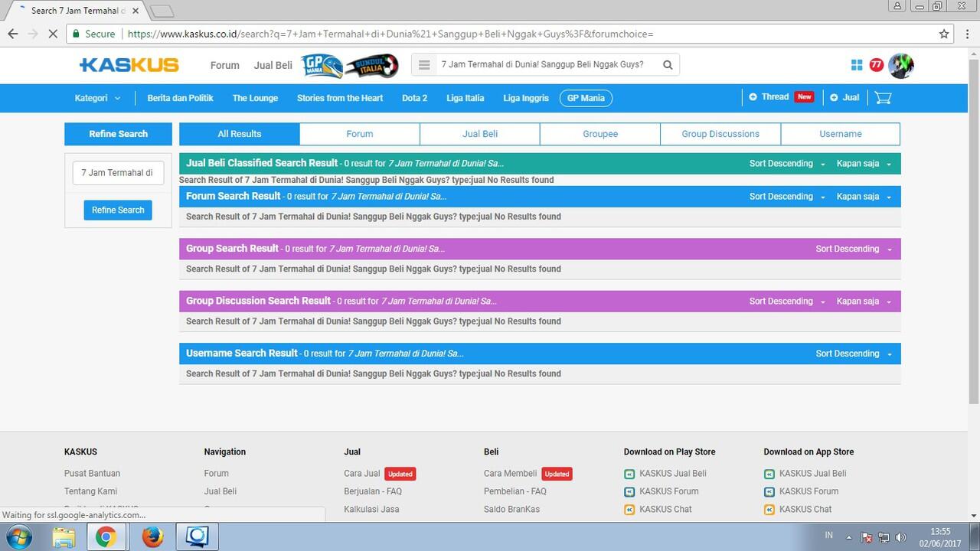Viewport: 980px width, 551px height.
Task: Open the hamburger menu in search box
Action: coord(424,65)
